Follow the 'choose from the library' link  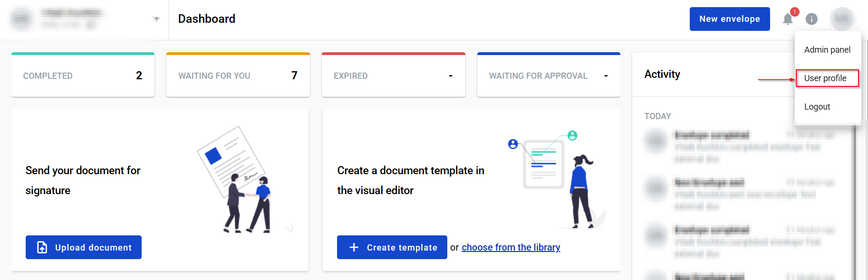pyautogui.click(x=511, y=247)
